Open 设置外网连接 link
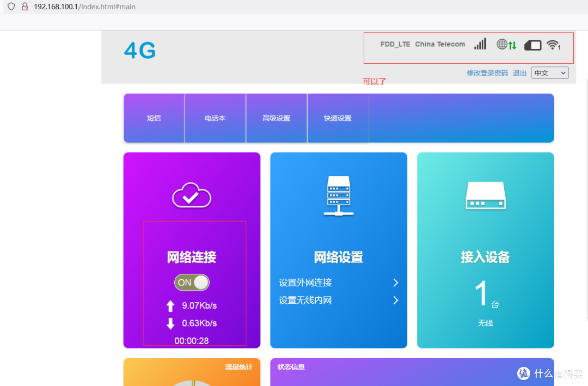Viewport: 588px width, 386px height. 305,283
